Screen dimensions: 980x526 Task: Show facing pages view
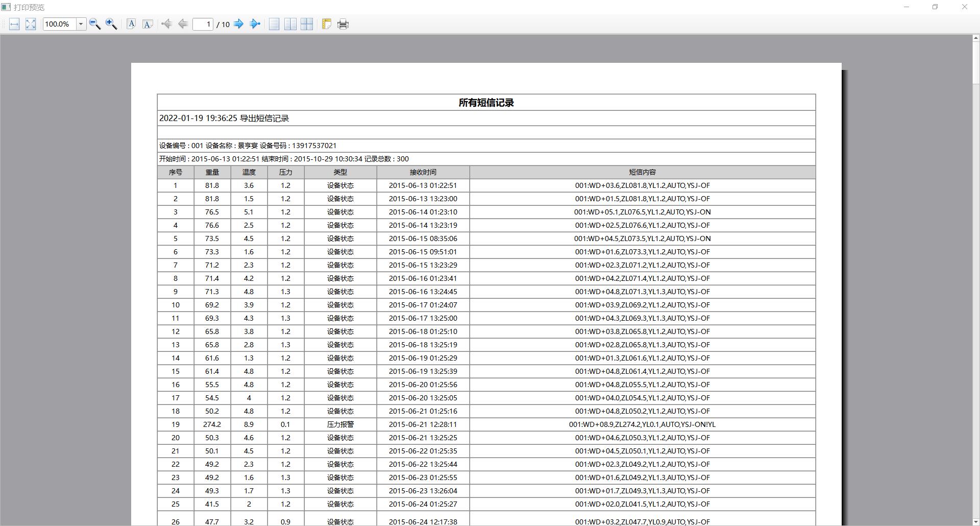(290, 24)
